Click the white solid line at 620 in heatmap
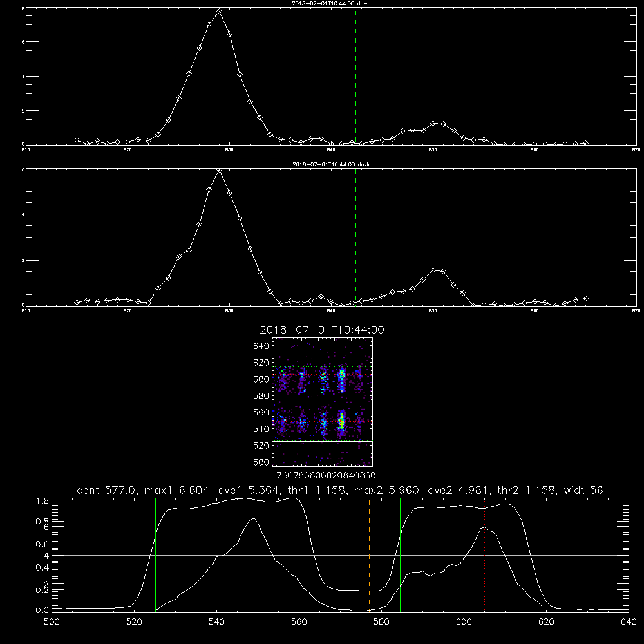Image resolution: width=644 pixels, height=644 pixels. pos(323,363)
